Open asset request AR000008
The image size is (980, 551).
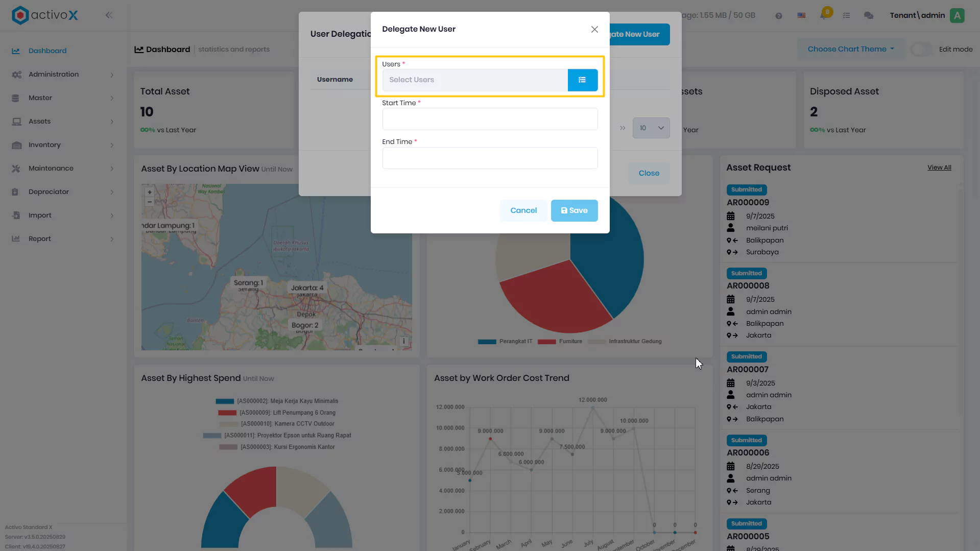(748, 286)
